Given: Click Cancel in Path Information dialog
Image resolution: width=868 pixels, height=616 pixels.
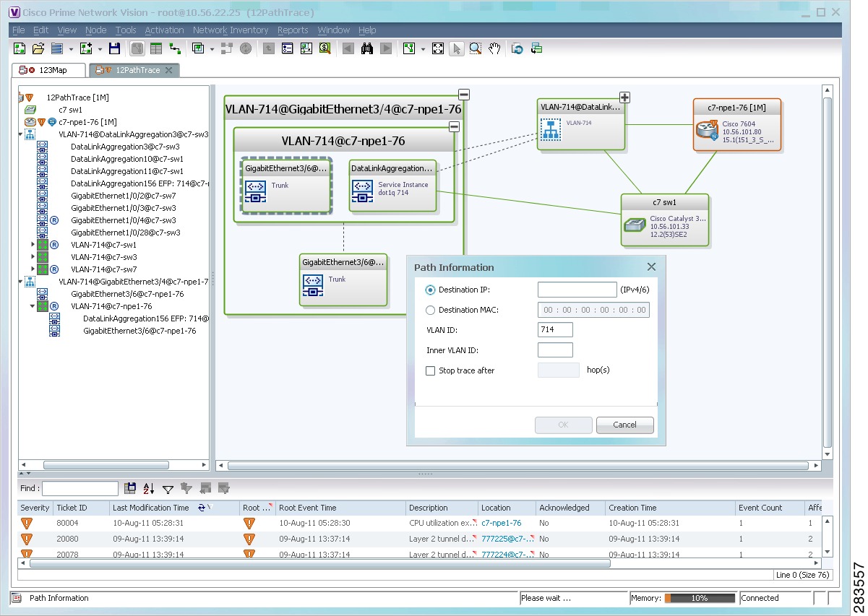Looking at the screenshot, I should [x=625, y=425].
